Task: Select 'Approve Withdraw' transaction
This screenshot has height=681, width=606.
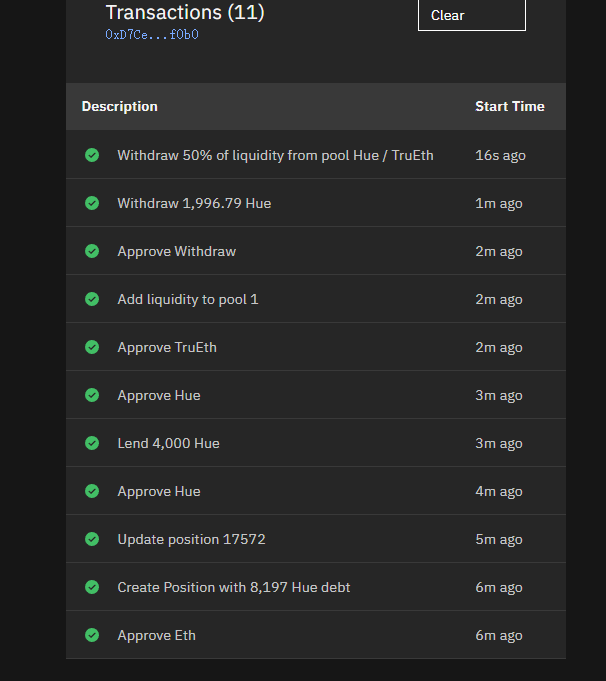Action: click(177, 251)
